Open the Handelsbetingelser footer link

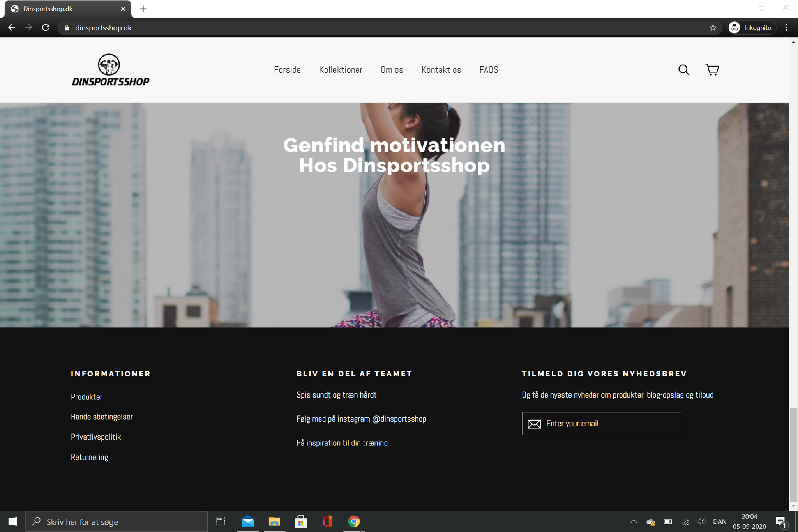[102, 417]
